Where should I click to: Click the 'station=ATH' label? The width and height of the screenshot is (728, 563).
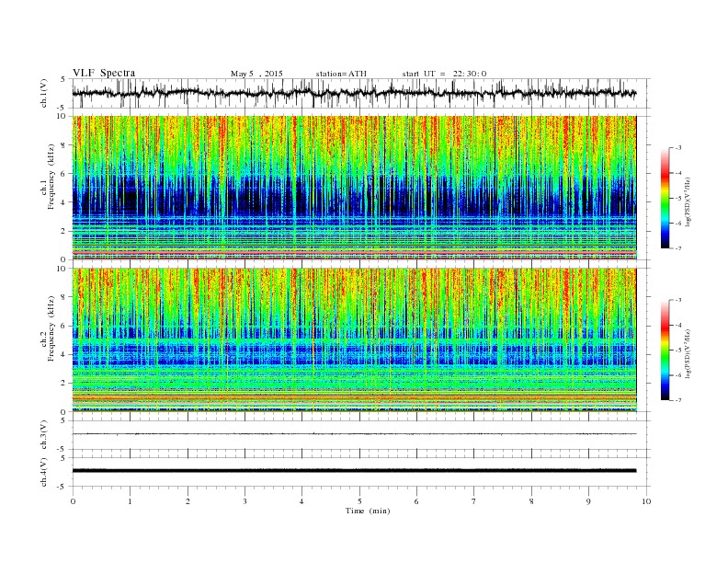tap(341, 74)
